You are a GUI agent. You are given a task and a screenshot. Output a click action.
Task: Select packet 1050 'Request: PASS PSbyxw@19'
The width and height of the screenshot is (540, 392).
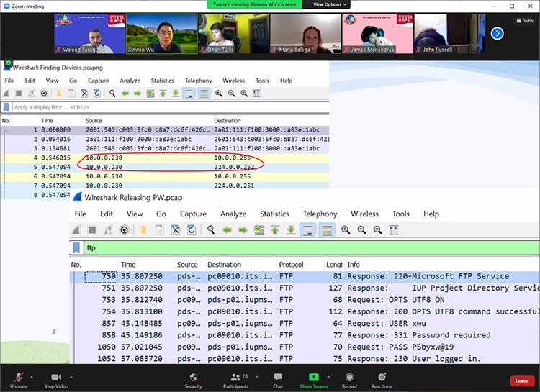[305, 347]
